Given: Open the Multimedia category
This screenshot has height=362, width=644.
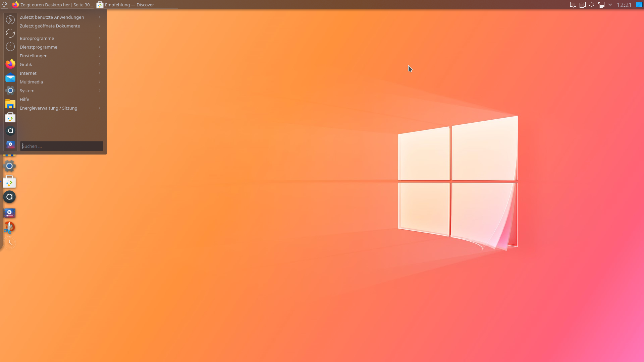Looking at the screenshot, I should [x=61, y=82].
